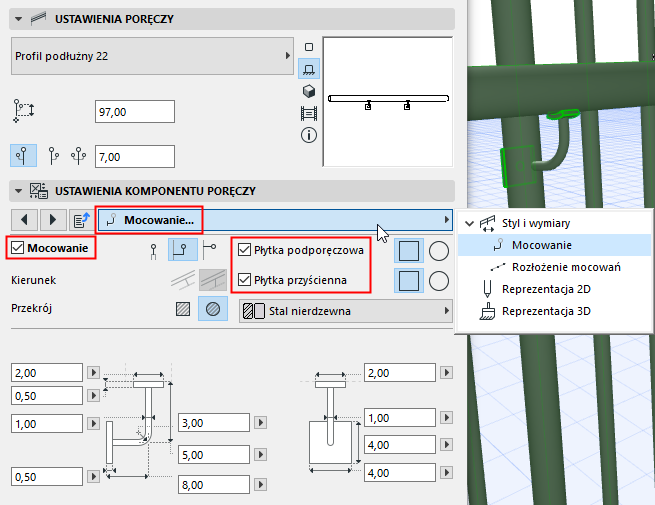
Task: Click the Stal nierdzewna material swatch
Action: pos(254,311)
